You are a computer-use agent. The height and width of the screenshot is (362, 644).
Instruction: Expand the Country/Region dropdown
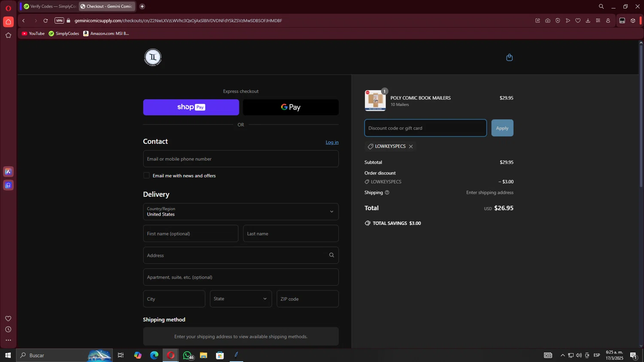(x=241, y=212)
